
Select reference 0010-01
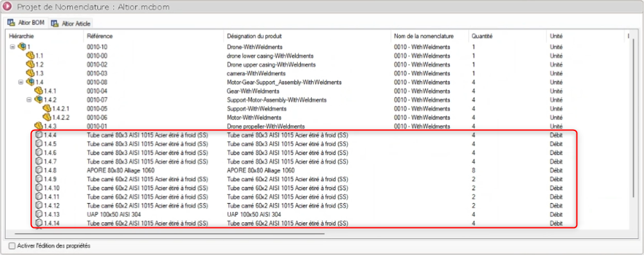tap(97, 126)
